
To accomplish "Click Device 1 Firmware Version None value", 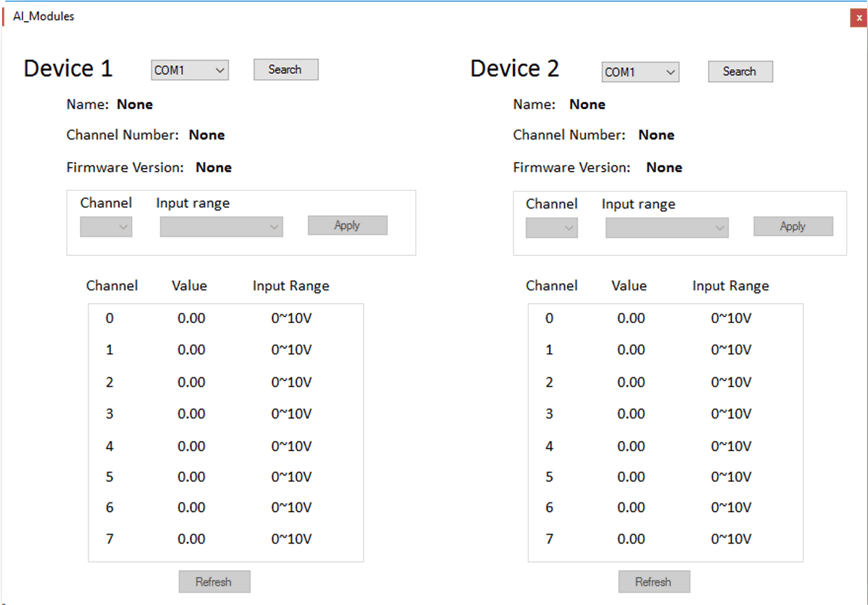I will [x=214, y=168].
